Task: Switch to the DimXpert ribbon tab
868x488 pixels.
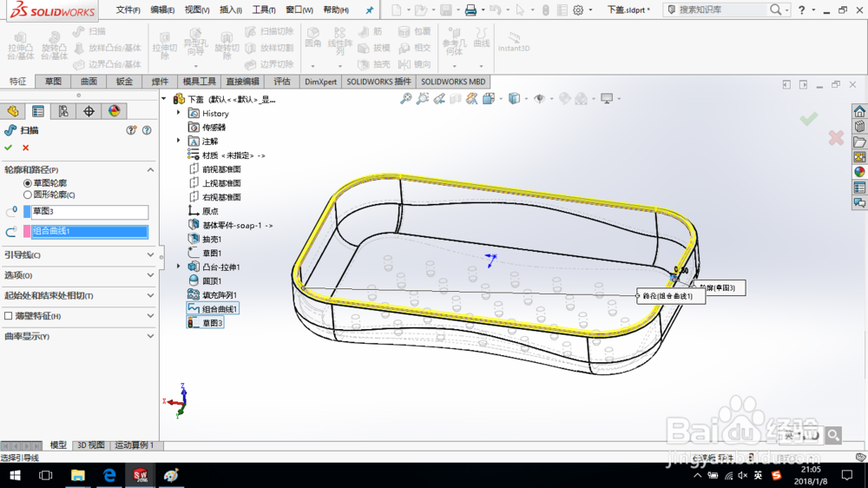Action: 320,82
